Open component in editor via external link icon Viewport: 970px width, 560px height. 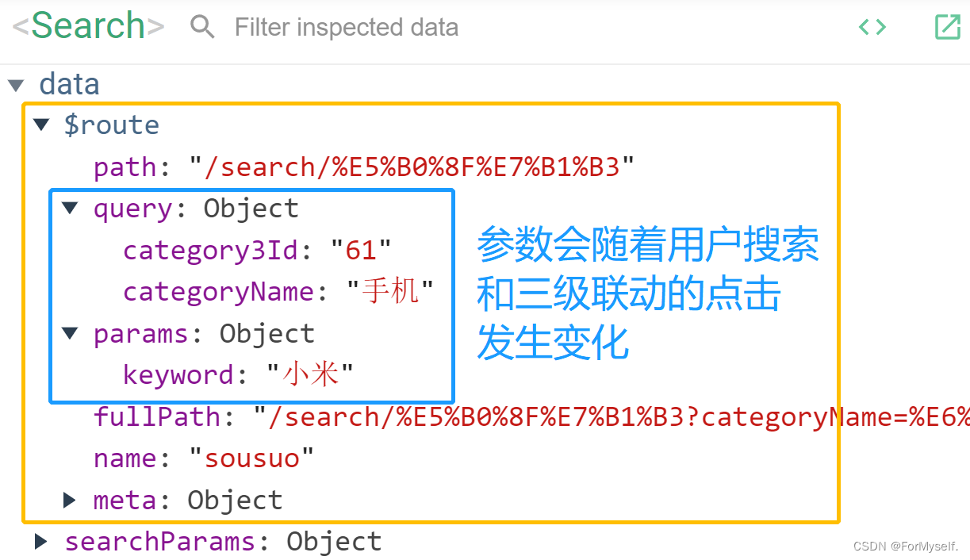[948, 26]
